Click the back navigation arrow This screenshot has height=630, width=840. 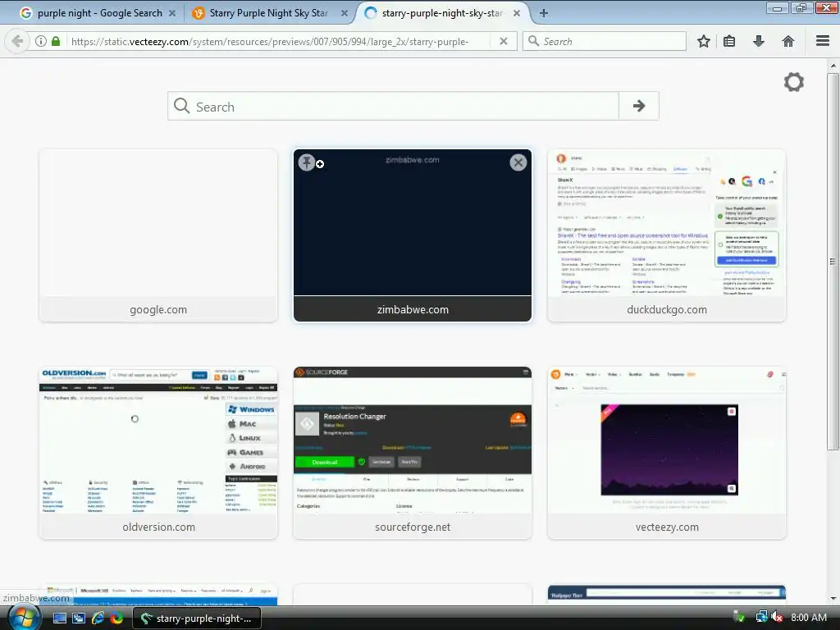tap(17, 41)
